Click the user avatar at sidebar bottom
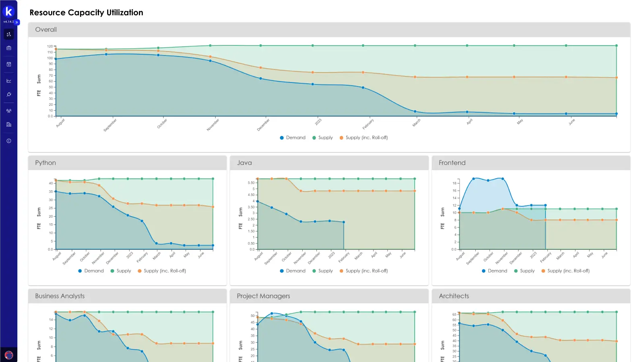 (9, 355)
